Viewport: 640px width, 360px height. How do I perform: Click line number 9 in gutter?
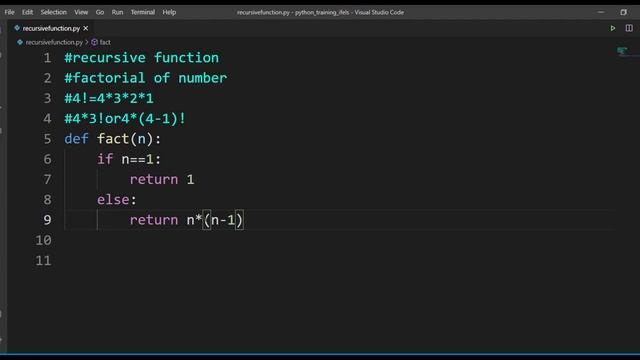tap(47, 220)
